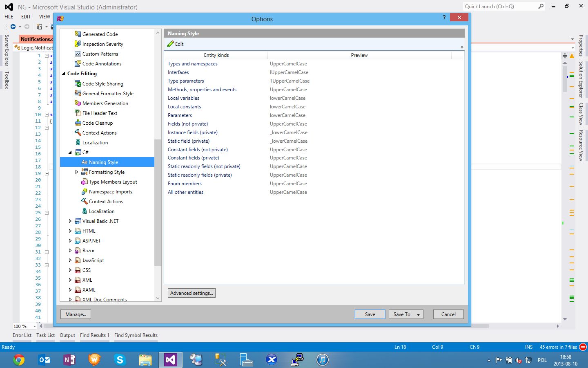The height and width of the screenshot is (368, 588).
Task: Open the VIEW menu
Action: pyautogui.click(x=45, y=17)
